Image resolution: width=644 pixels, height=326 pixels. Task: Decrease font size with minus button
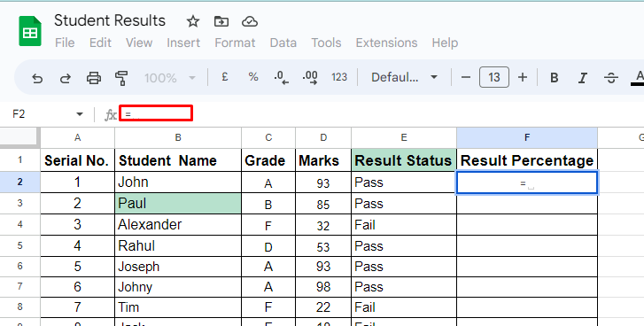click(465, 77)
